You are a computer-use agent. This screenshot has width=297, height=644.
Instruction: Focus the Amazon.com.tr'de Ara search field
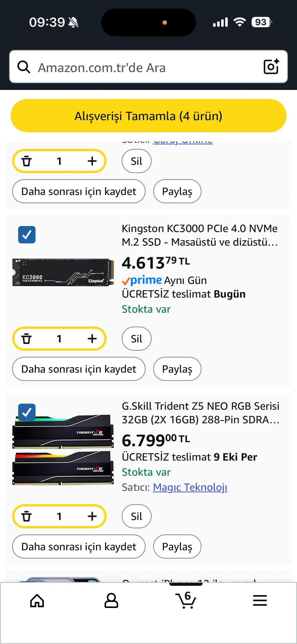[x=146, y=67]
